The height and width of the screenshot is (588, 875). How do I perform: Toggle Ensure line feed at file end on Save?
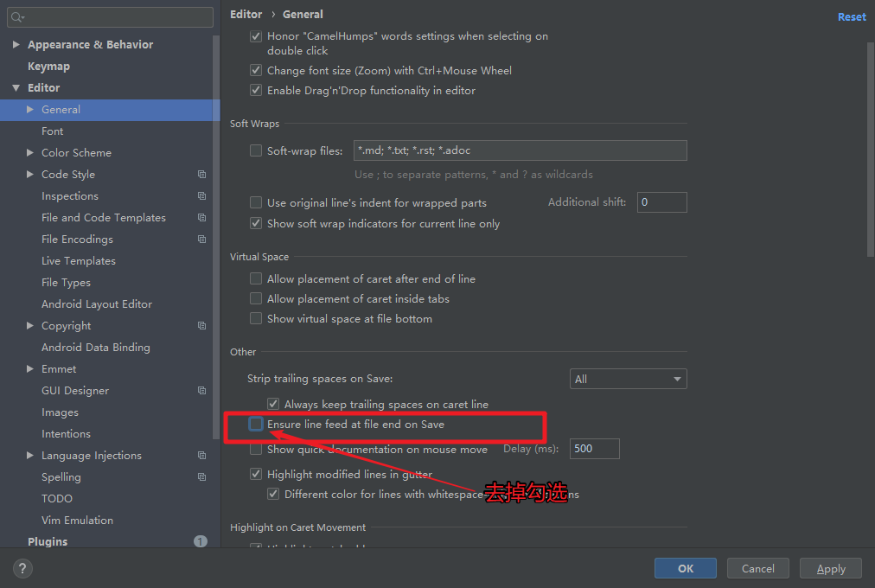tap(256, 424)
